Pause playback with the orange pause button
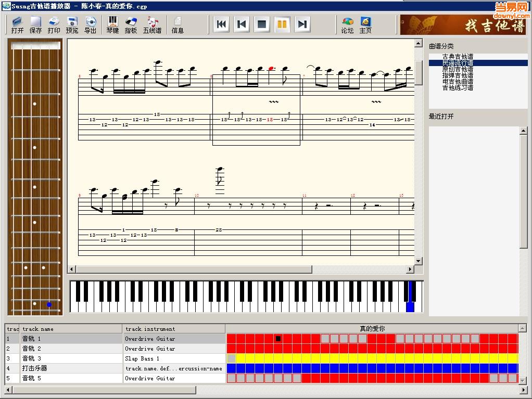532x399 pixels. coord(282,24)
